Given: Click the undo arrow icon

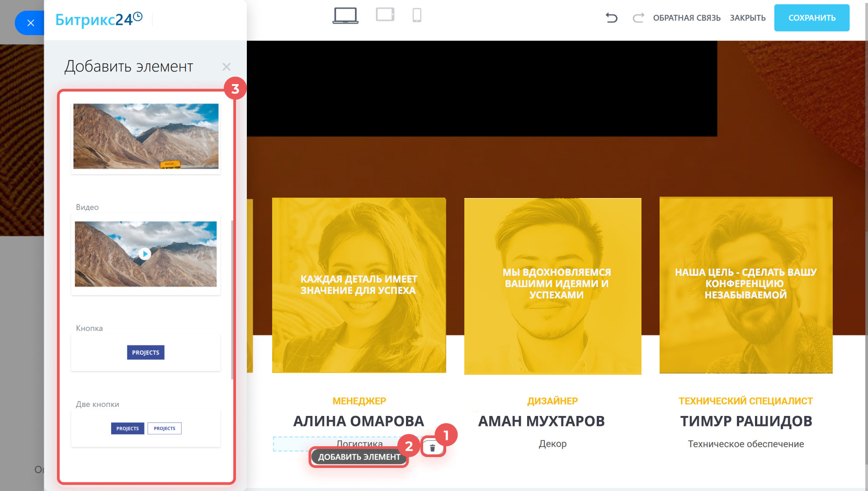Looking at the screenshot, I should [611, 18].
